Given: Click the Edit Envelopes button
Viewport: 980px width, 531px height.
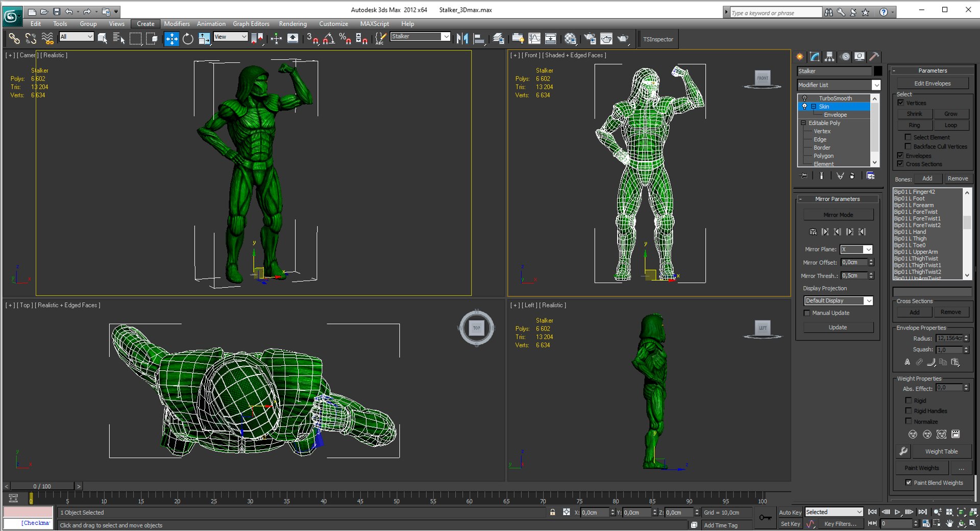Looking at the screenshot, I should (x=933, y=84).
